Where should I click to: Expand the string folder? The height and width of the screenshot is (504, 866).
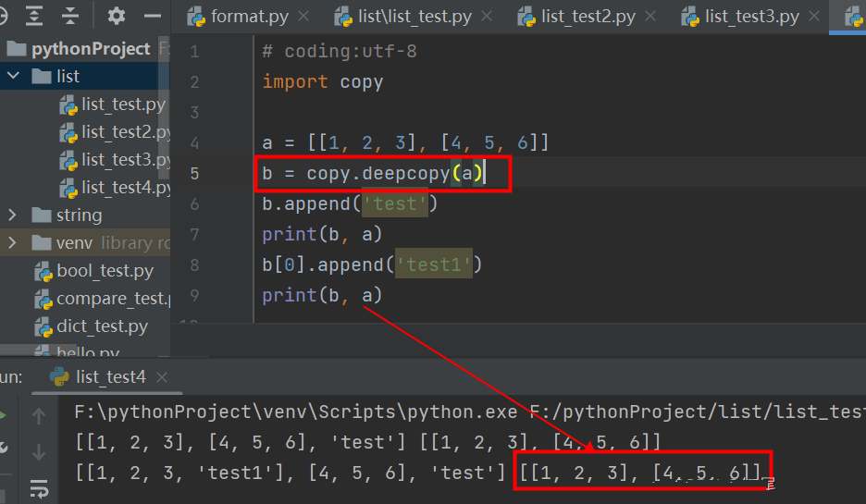12,215
